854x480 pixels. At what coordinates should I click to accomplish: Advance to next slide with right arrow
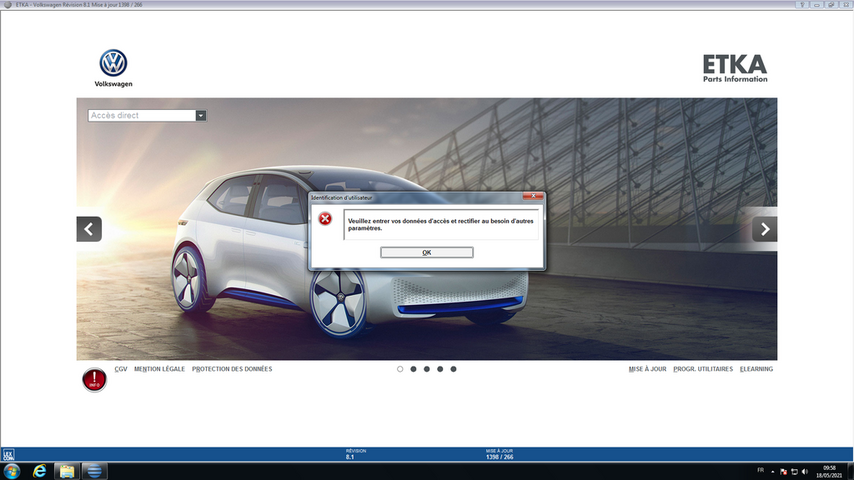pyautogui.click(x=765, y=229)
